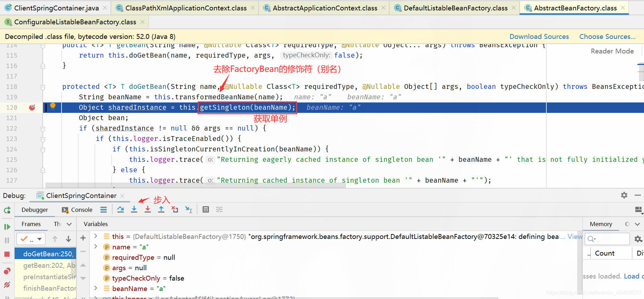Click Reader Mode in the editor

[x=612, y=51]
